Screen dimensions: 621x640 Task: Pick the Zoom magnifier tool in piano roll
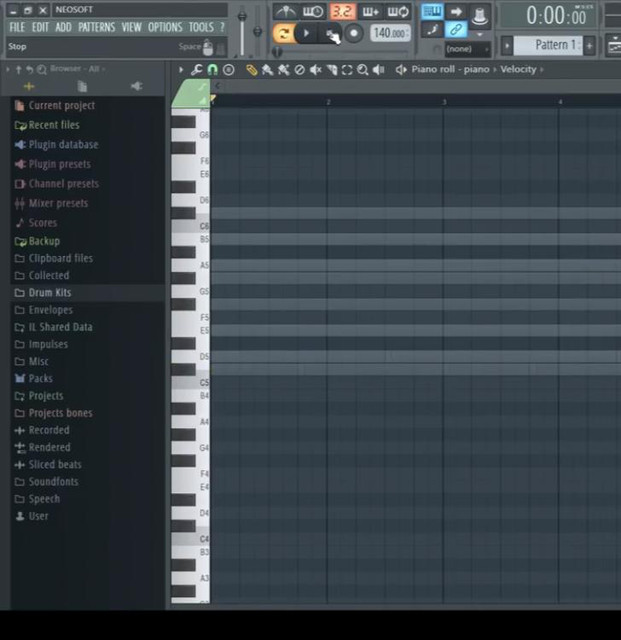point(363,70)
